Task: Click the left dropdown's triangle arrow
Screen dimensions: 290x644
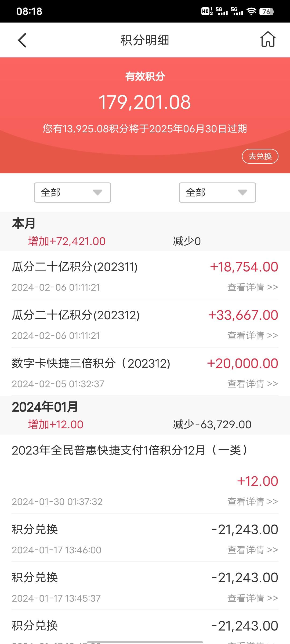Action: 97,192
